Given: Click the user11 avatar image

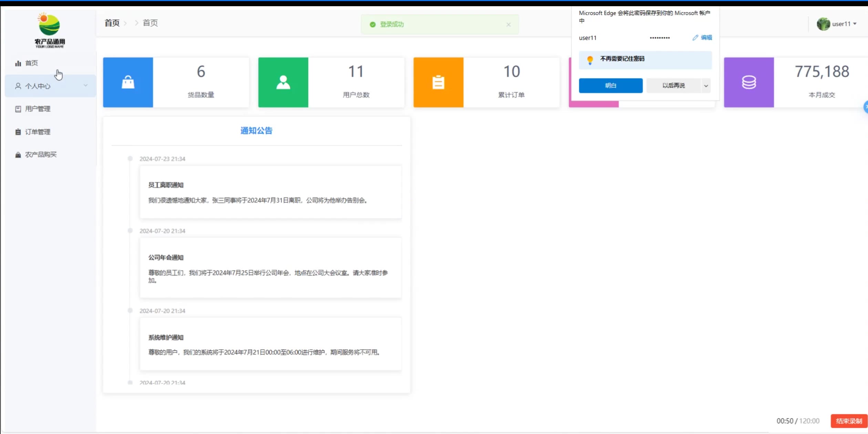Looking at the screenshot, I should [x=823, y=24].
